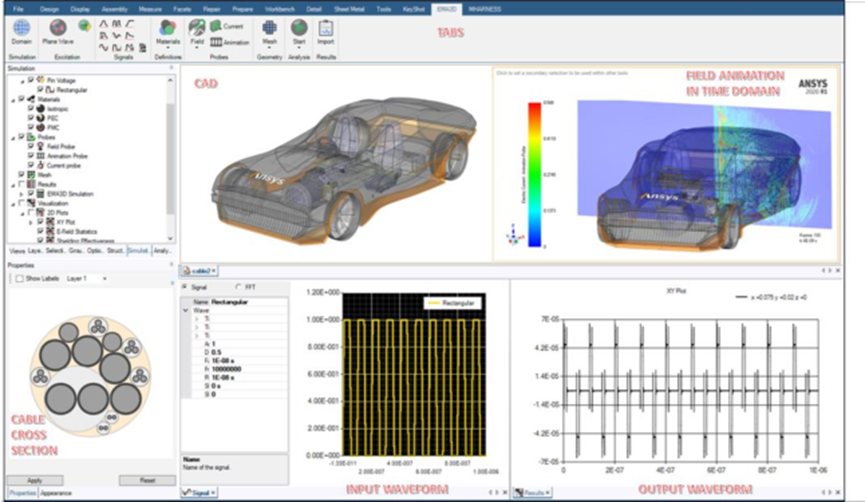Close the Signal bottom tab
865x502 pixels.
pos(213,493)
